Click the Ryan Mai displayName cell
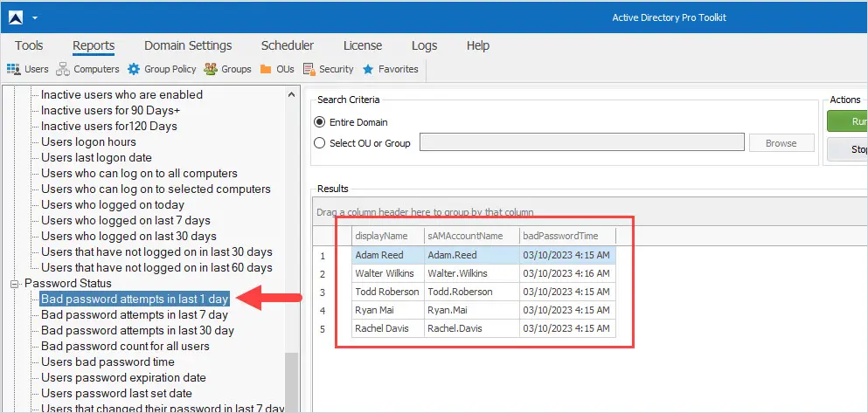 point(388,310)
